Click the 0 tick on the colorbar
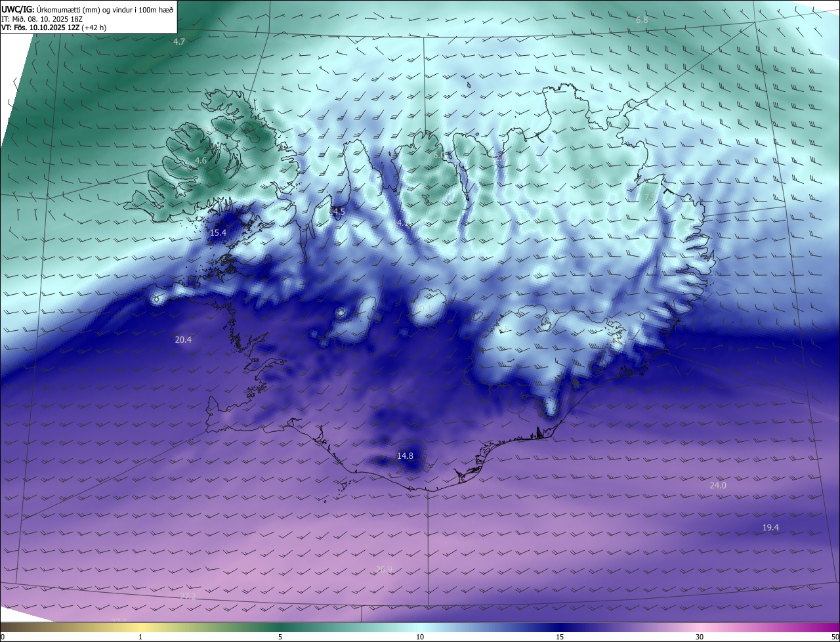 3,637
